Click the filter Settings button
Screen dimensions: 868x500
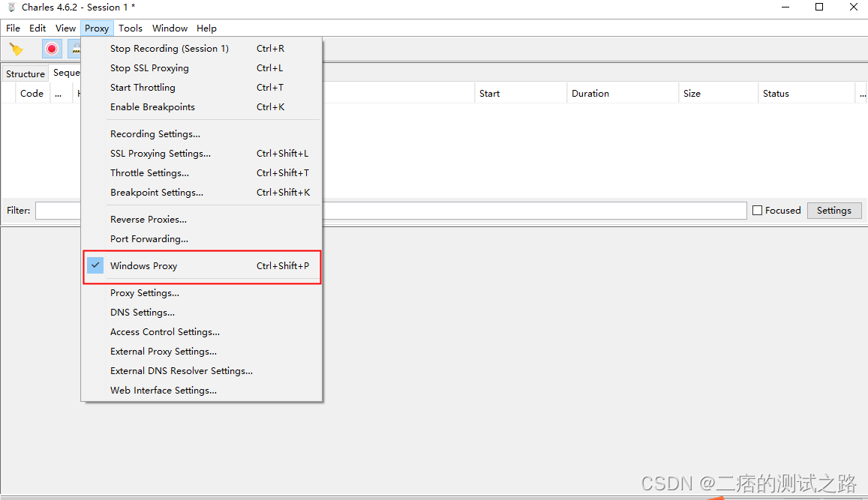[833, 211]
